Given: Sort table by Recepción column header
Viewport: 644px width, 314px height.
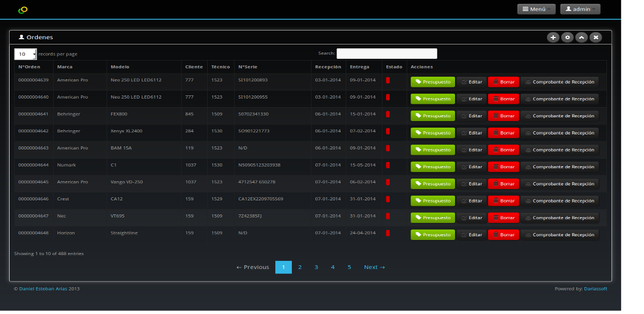Looking at the screenshot, I should [x=328, y=67].
